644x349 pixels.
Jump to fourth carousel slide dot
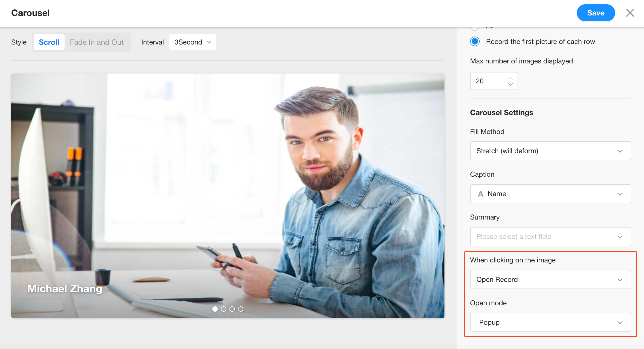pyautogui.click(x=241, y=309)
